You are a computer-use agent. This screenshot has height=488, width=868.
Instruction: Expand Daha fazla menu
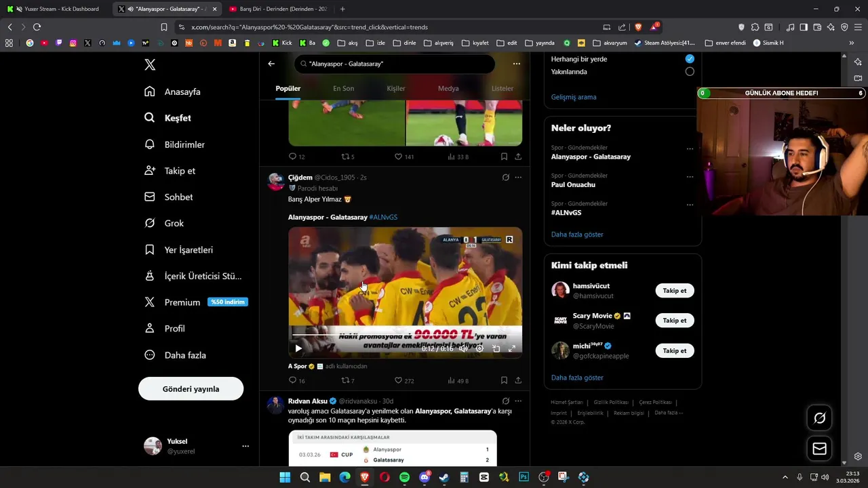[x=175, y=355]
